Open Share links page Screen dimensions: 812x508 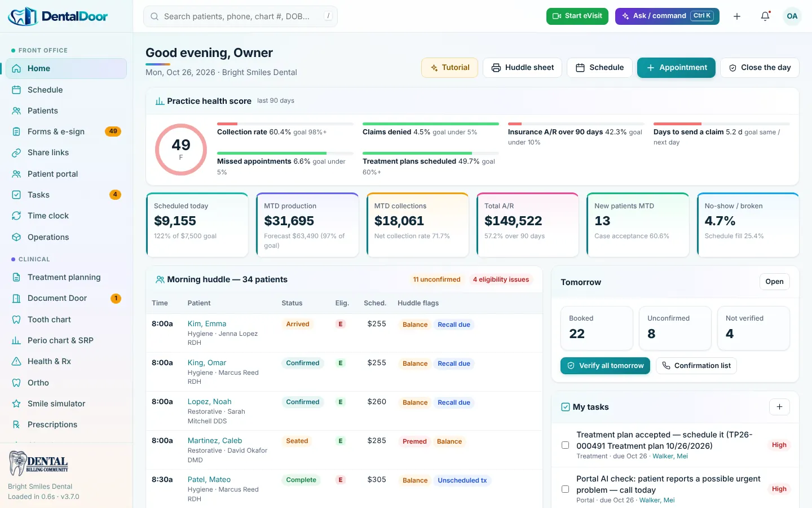point(66,152)
